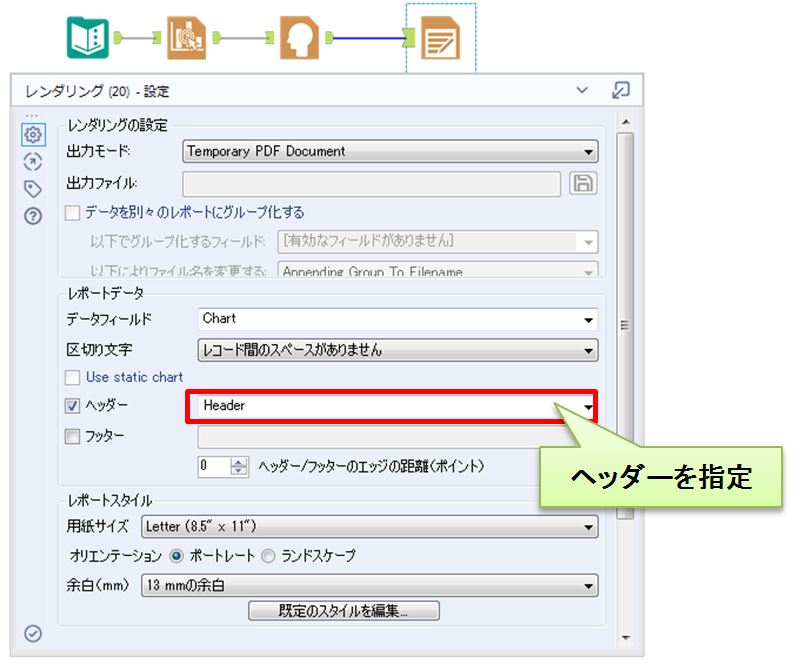807x666 pixels.
Task: Open the help question mark icon
Action: (x=33, y=215)
